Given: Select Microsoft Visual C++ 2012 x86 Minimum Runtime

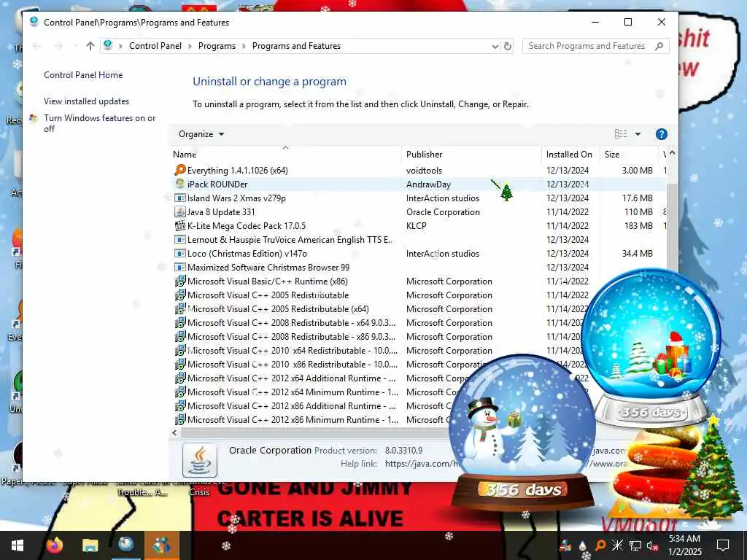Looking at the screenshot, I should point(311,419).
